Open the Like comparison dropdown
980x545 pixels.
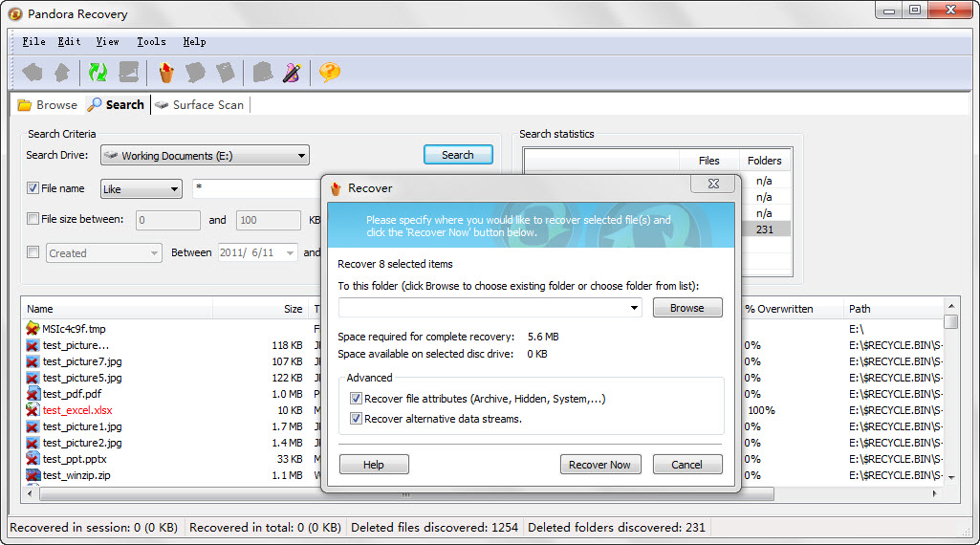coord(142,188)
